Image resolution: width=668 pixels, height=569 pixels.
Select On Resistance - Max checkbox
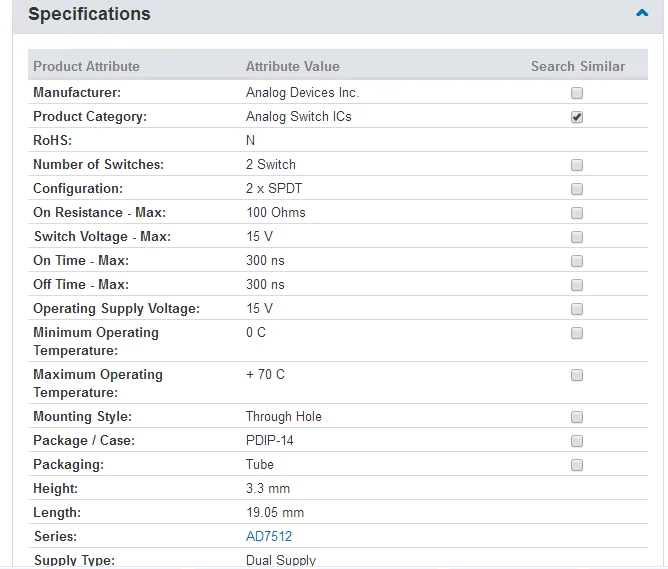[577, 213]
